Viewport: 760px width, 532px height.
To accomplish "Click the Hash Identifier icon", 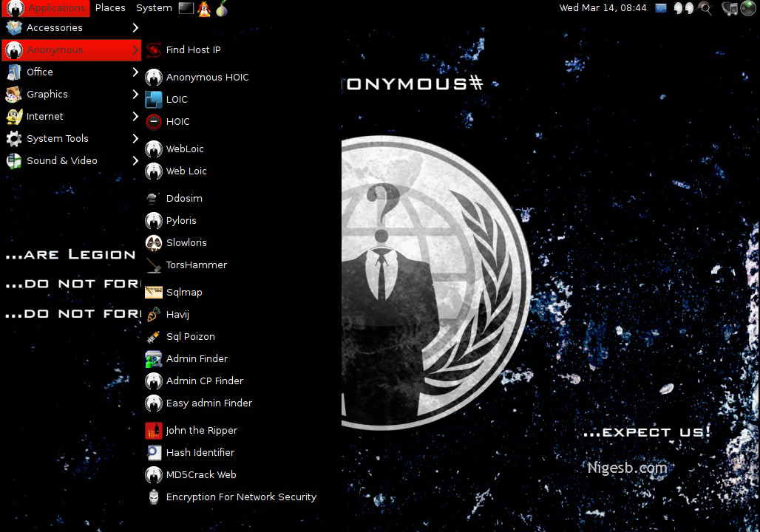I will click(154, 452).
